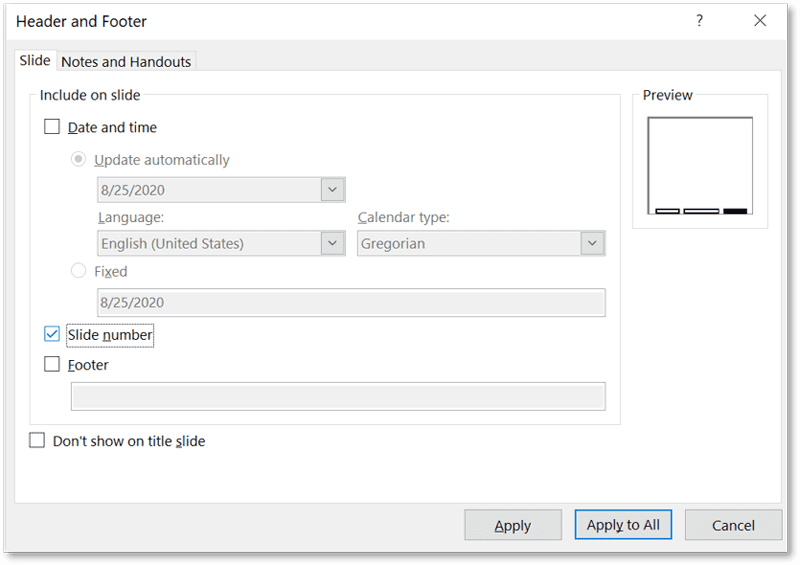
Task: Cancel the Header and Footer dialog
Action: point(733,525)
